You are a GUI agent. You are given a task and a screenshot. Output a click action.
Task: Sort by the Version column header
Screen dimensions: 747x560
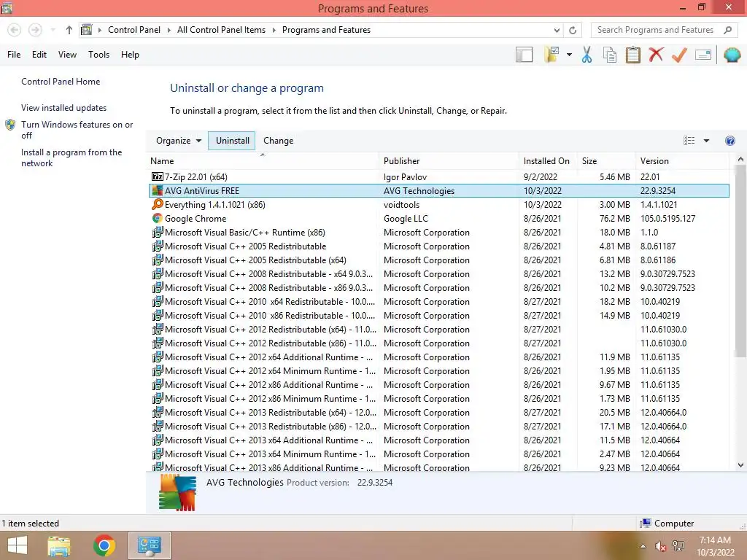pos(683,161)
